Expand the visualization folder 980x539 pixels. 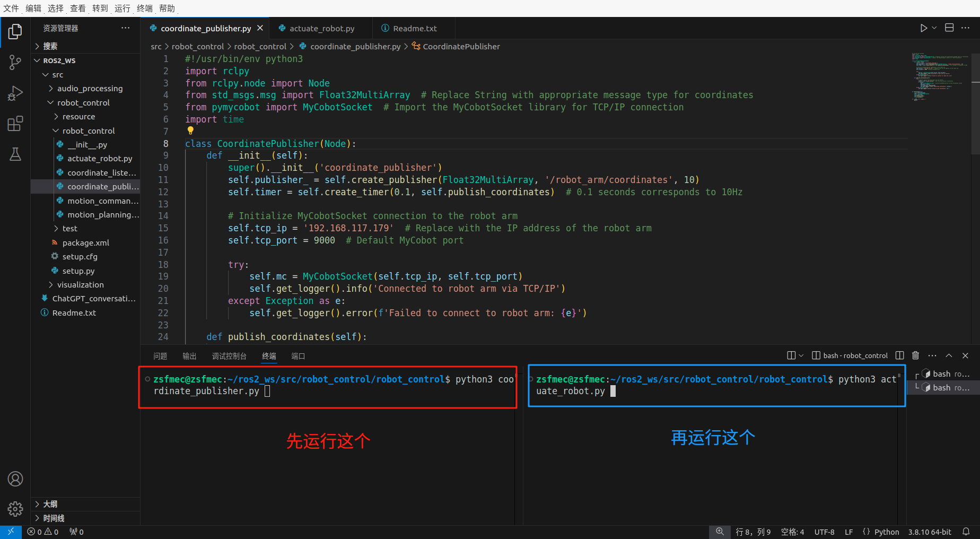click(85, 285)
